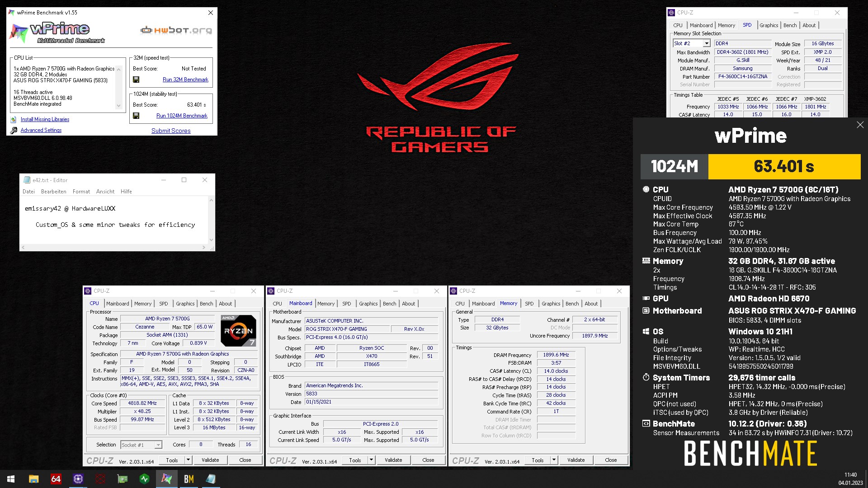
Task: Close the BenchMate wPrime result panel
Action: tap(860, 125)
